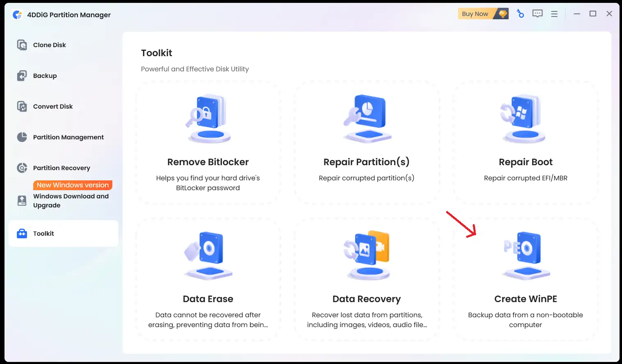622x364 pixels.
Task: Go to Convert Disk in sidebar
Action: [x=52, y=107]
